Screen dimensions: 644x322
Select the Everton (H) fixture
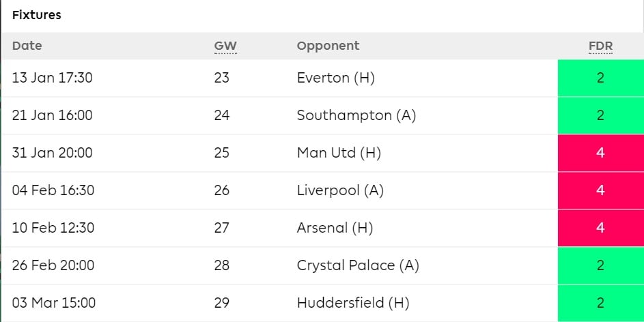pyautogui.click(x=335, y=78)
